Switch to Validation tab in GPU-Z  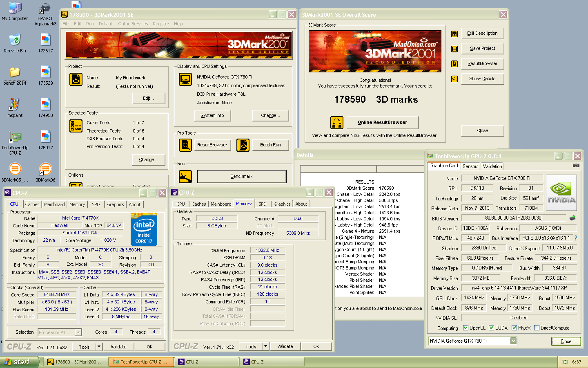pyautogui.click(x=492, y=166)
